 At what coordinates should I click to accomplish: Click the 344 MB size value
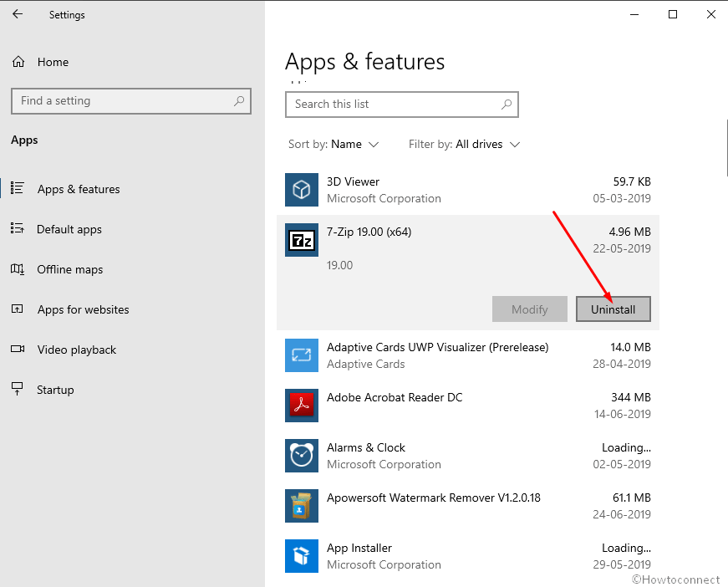click(631, 397)
